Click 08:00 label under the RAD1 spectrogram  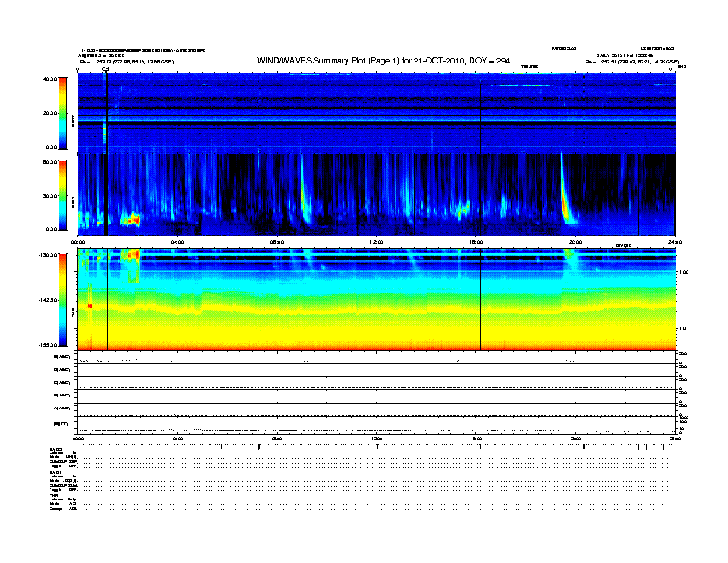coord(277,242)
